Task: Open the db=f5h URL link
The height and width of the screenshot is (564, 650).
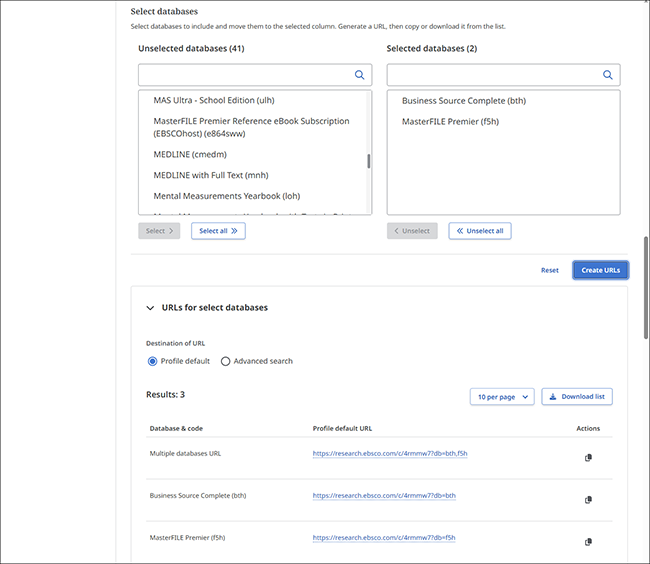Action: tap(384, 537)
